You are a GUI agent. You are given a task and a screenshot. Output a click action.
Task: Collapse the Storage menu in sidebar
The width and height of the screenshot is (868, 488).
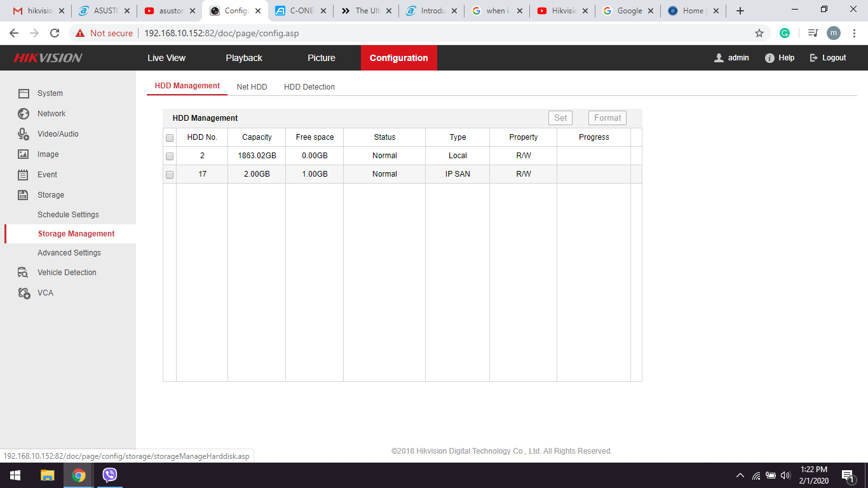(x=50, y=195)
